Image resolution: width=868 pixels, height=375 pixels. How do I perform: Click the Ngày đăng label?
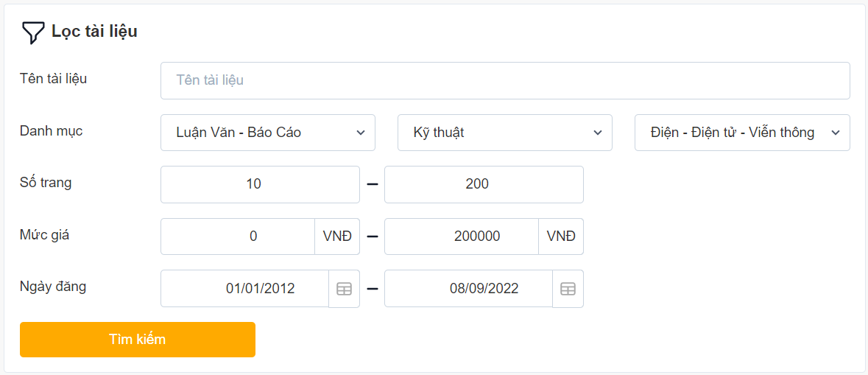[x=53, y=287]
